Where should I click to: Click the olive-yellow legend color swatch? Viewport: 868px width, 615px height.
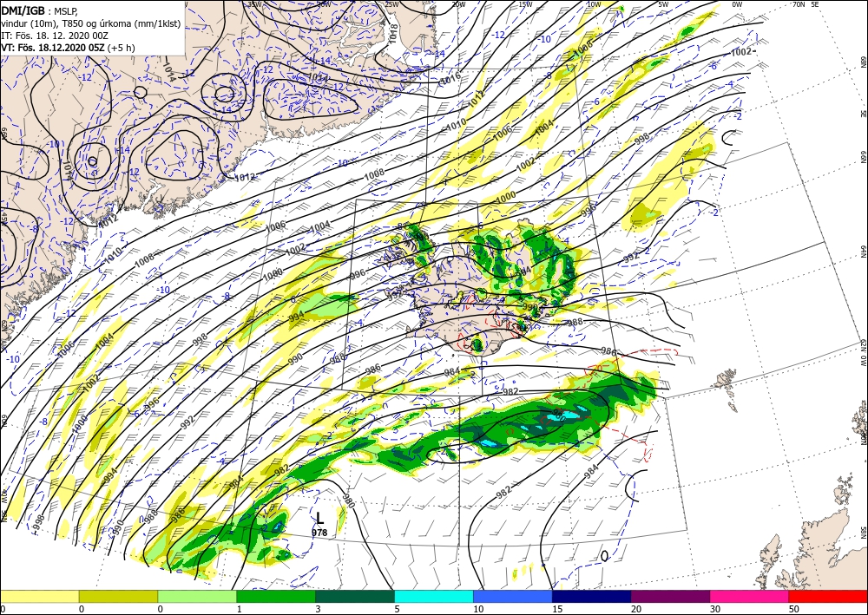118,596
